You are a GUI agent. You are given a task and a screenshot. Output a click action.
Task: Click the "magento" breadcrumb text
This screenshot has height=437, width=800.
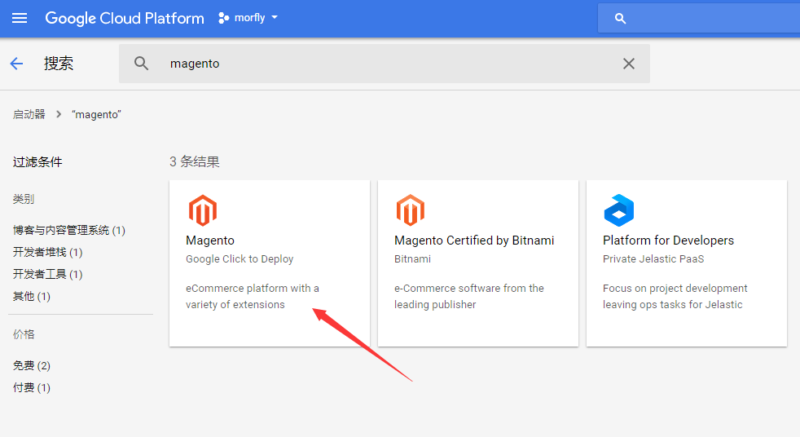click(96, 114)
